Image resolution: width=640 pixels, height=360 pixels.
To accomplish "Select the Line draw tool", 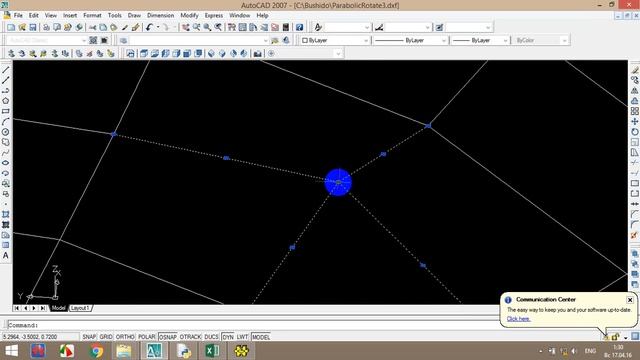I will (x=6, y=70).
